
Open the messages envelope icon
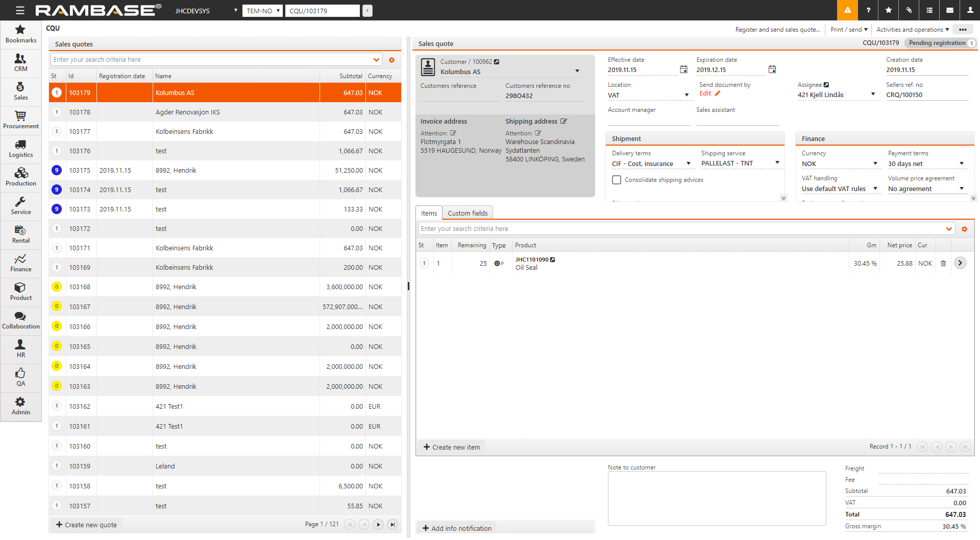tap(949, 10)
